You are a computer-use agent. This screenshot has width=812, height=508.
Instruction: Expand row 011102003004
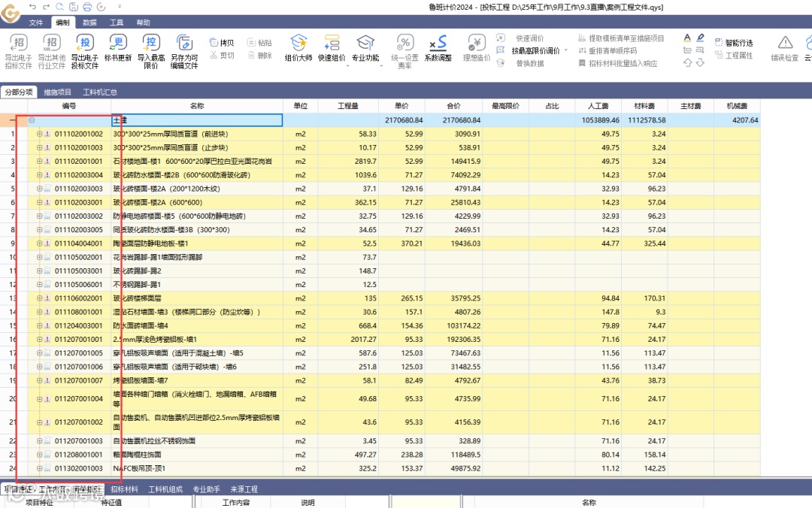coord(39,175)
